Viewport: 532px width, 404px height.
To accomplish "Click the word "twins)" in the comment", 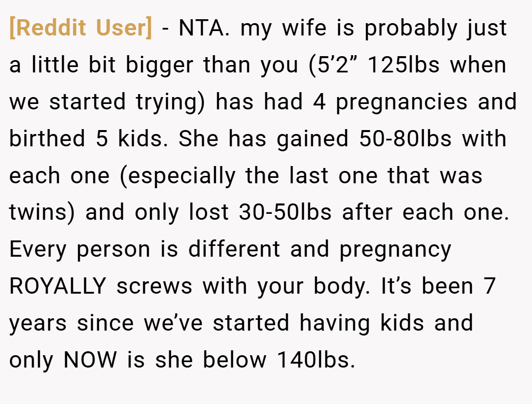I will point(42,212).
